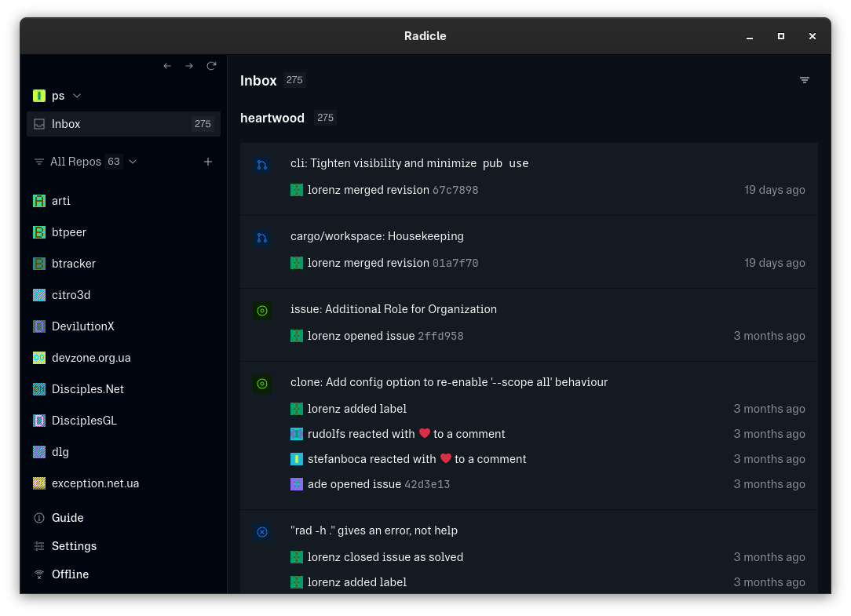
Task: Click 'lorenz closed issue as solved' row
Action: tap(548, 557)
